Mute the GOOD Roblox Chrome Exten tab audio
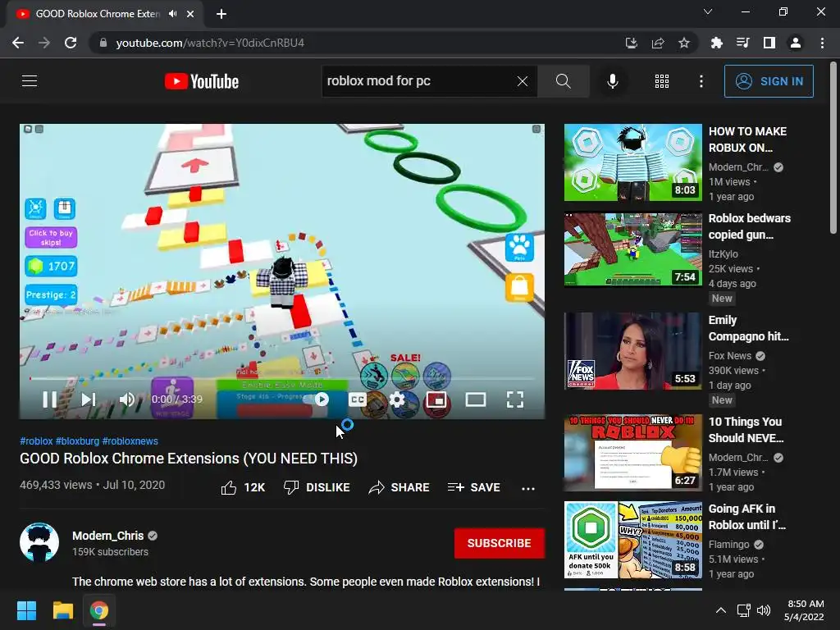This screenshot has height=630, width=840. coord(172,14)
